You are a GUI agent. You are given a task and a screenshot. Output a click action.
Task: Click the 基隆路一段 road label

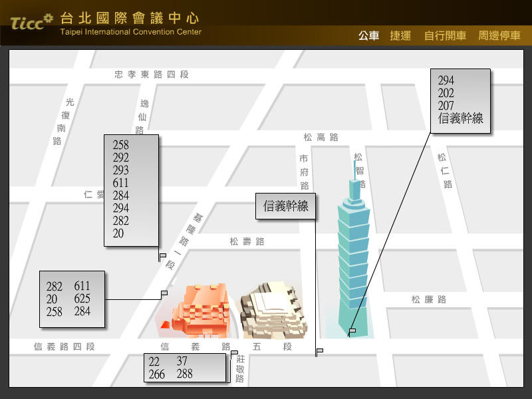(x=184, y=241)
